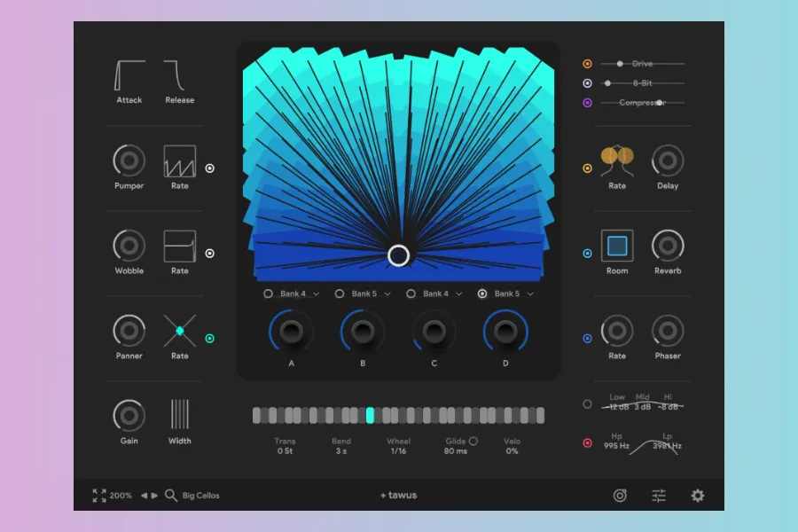Open the mixer sliders icon in footer

click(x=659, y=496)
